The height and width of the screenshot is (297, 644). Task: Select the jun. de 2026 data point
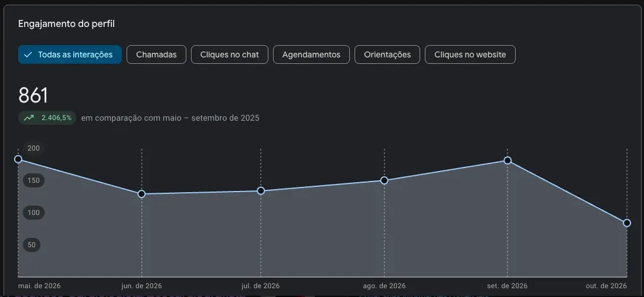[141, 194]
